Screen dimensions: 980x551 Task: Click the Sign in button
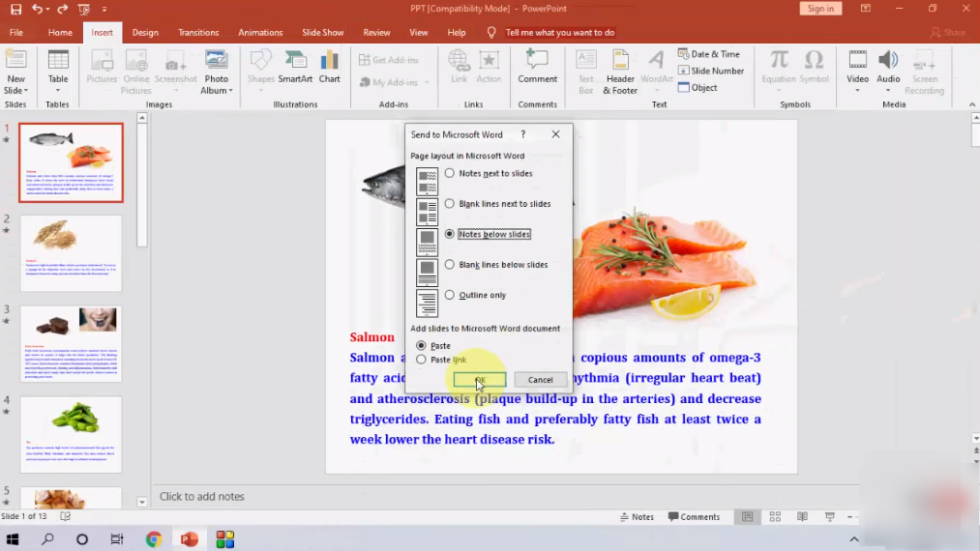coord(820,9)
